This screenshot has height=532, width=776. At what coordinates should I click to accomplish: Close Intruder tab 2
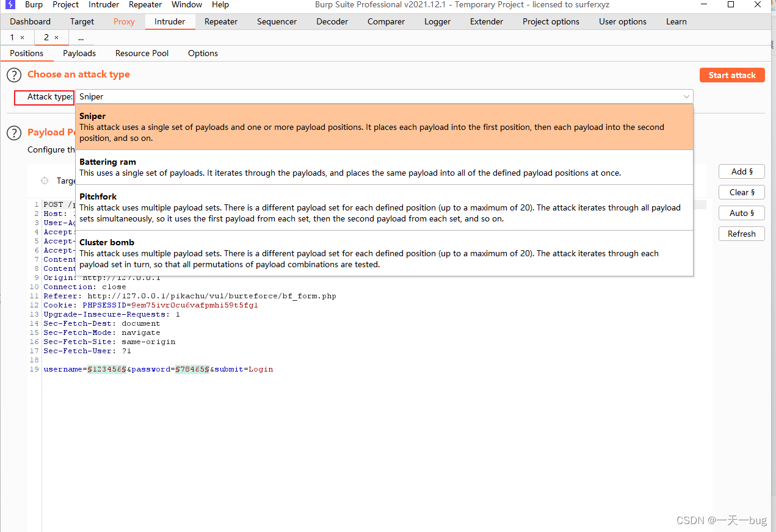coord(57,38)
